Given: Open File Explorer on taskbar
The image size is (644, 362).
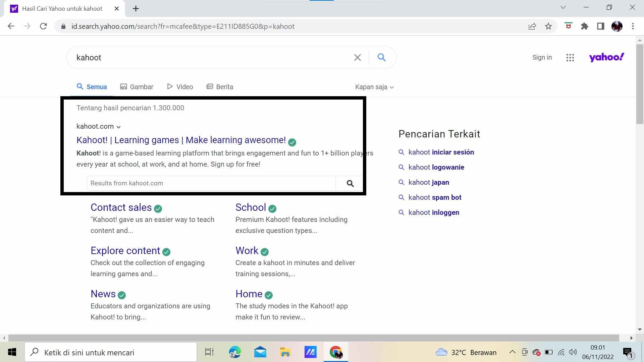Looking at the screenshot, I should pyautogui.click(x=285, y=352).
